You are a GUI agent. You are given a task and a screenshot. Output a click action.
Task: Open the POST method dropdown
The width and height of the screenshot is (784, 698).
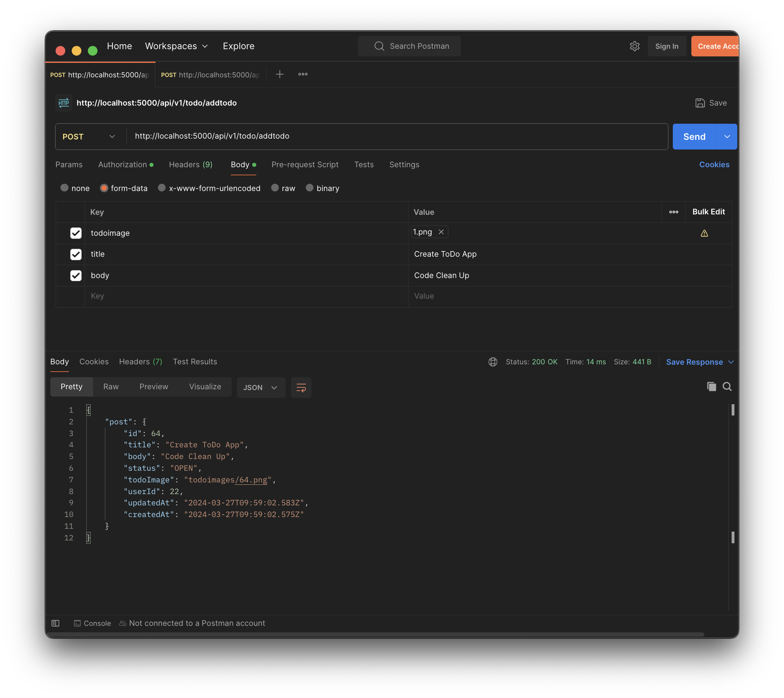click(x=89, y=137)
